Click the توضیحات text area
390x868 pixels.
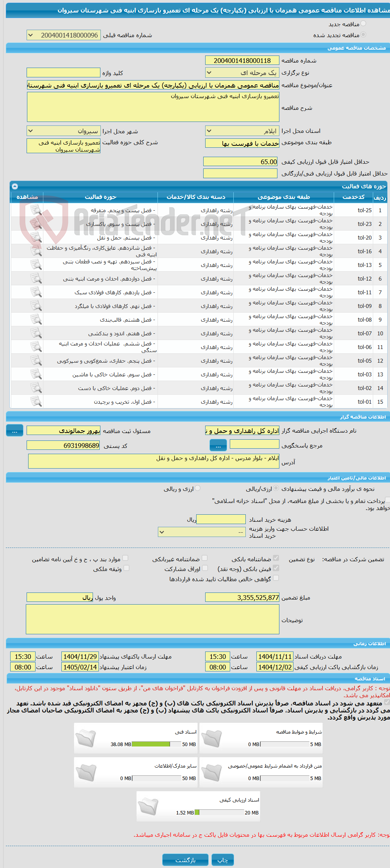153,619
